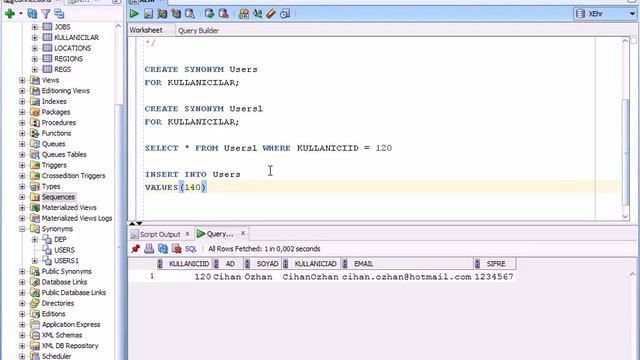
Task: Select the USERS synonym
Action: click(x=64, y=250)
